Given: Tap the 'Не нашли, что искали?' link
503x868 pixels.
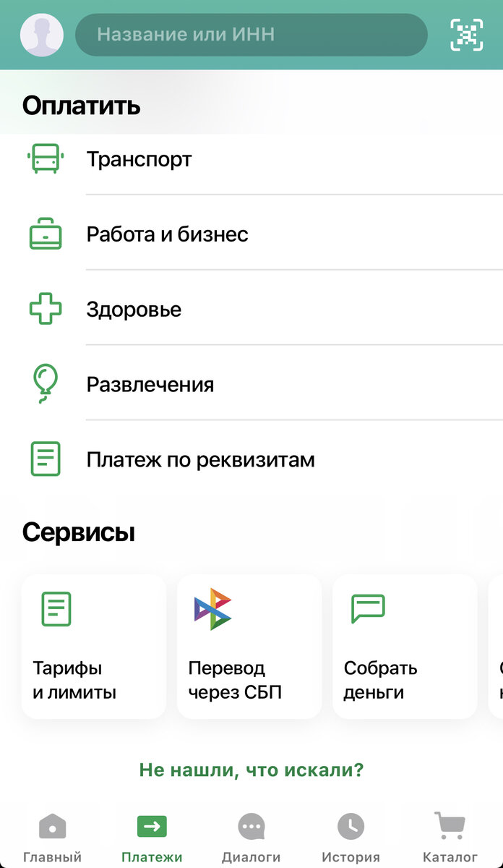Looking at the screenshot, I should [251, 770].
